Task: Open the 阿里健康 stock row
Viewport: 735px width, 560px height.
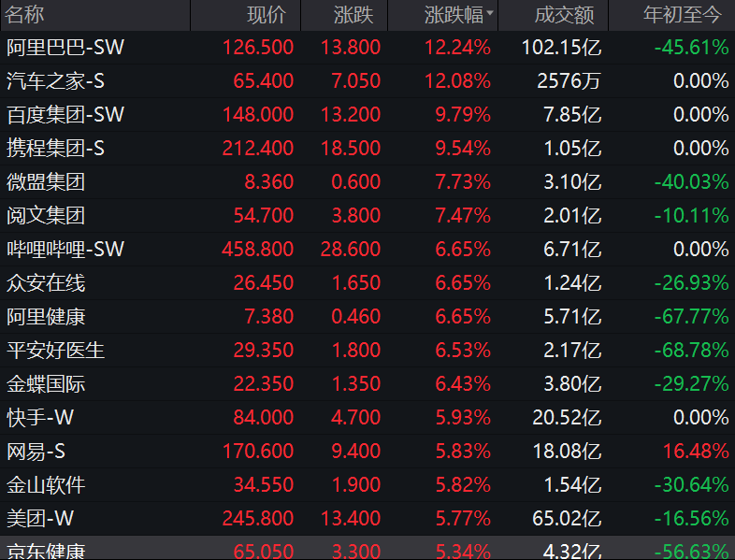Action: coord(367,317)
